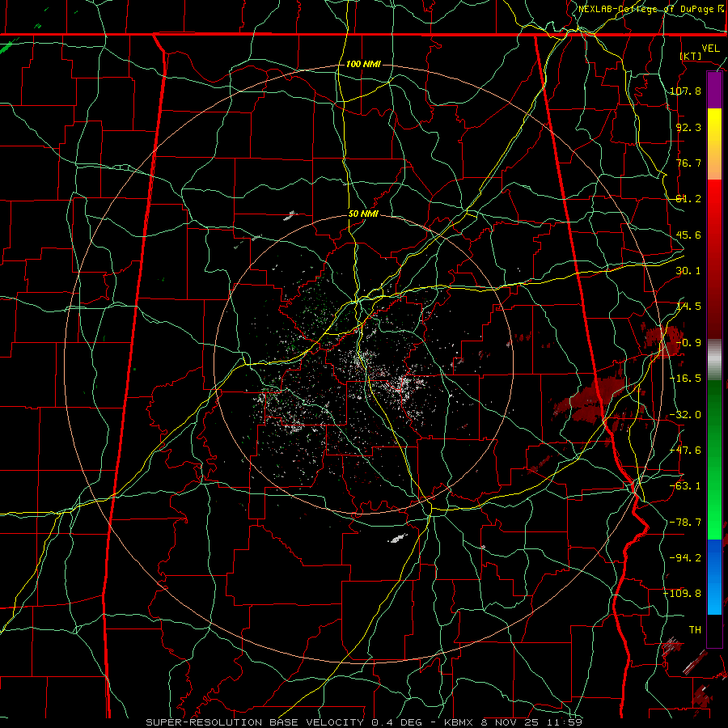Click the 50 NMI range ring label
Viewport: 728px width, 728px height.
363,214
